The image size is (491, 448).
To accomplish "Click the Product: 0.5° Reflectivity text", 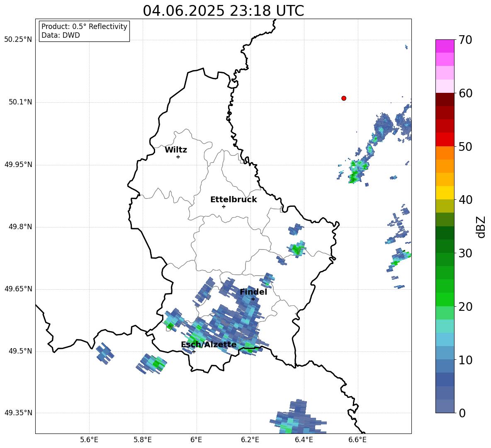I will coord(84,27).
